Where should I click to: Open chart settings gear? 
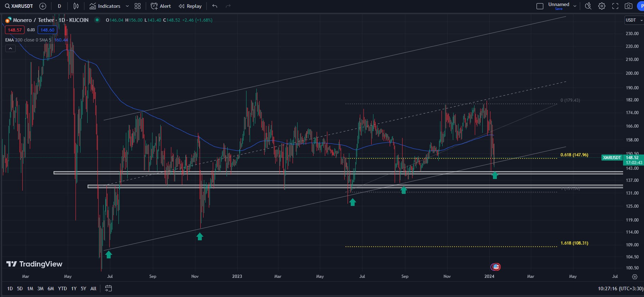click(x=602, y=6)
